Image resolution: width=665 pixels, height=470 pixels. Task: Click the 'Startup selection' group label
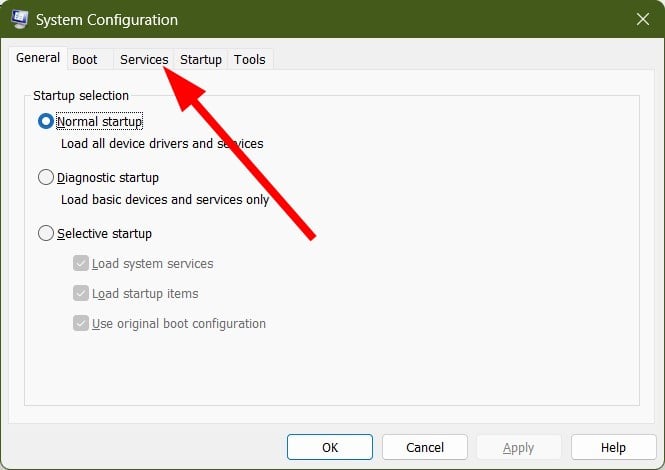[81, 95]
